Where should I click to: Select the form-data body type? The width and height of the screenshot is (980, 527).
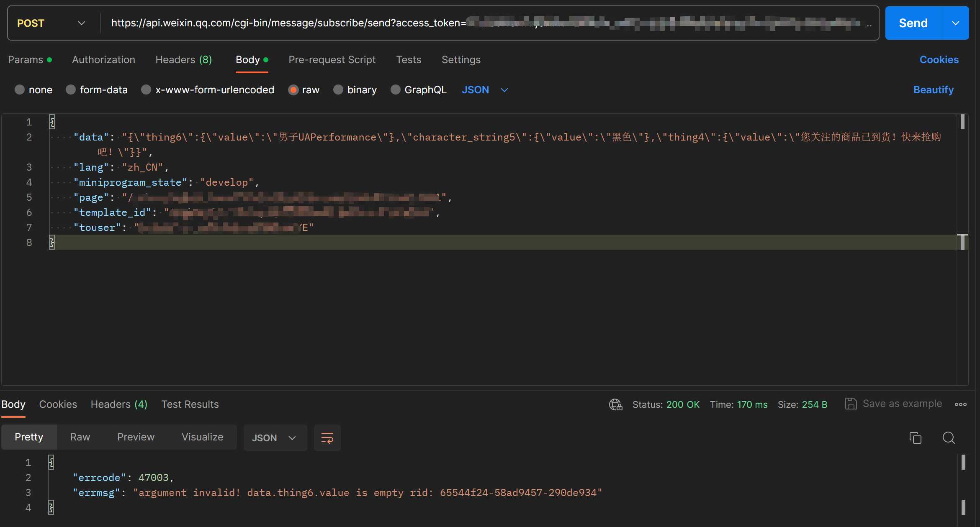(x=71, y=90)
